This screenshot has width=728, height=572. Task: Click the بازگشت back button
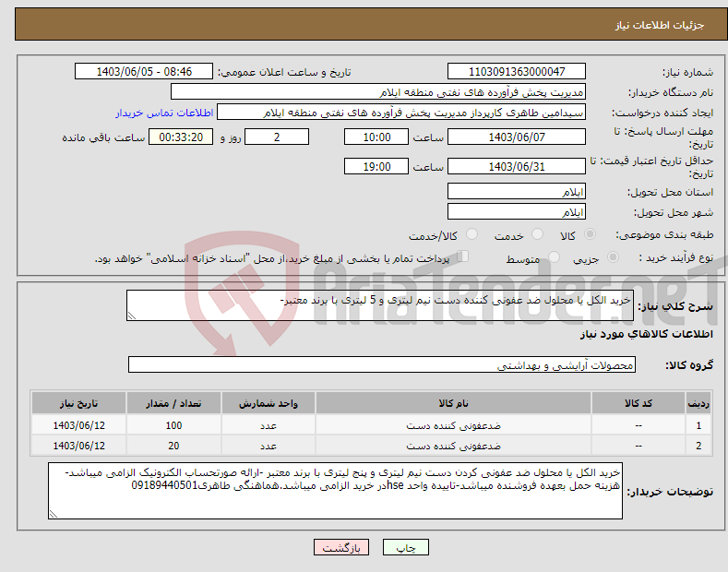341,548
